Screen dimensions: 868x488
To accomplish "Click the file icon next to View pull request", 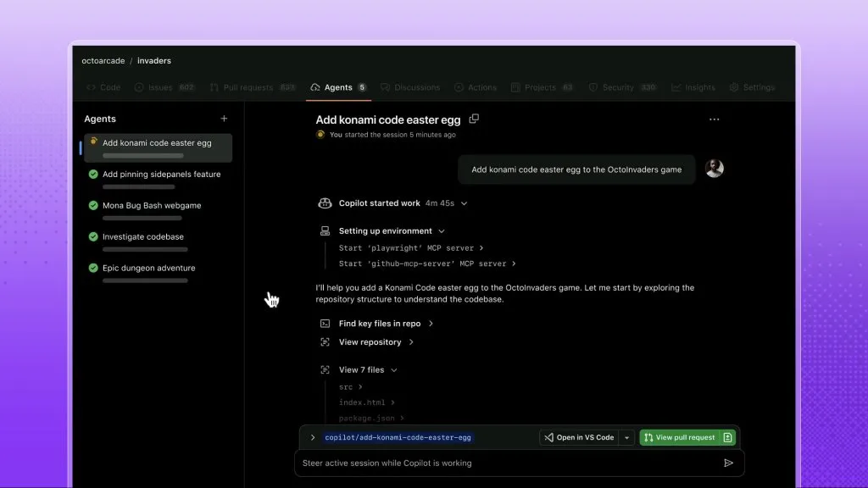I will [727, 438].
